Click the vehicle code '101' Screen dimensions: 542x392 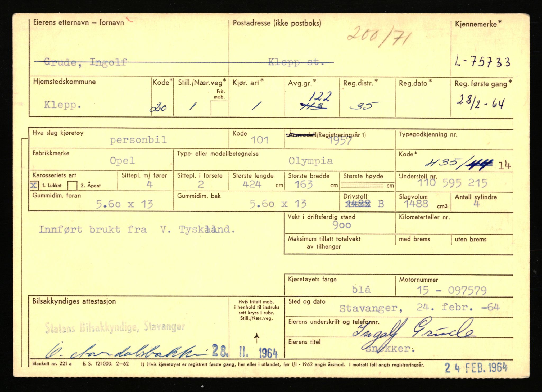click(260, 140)
